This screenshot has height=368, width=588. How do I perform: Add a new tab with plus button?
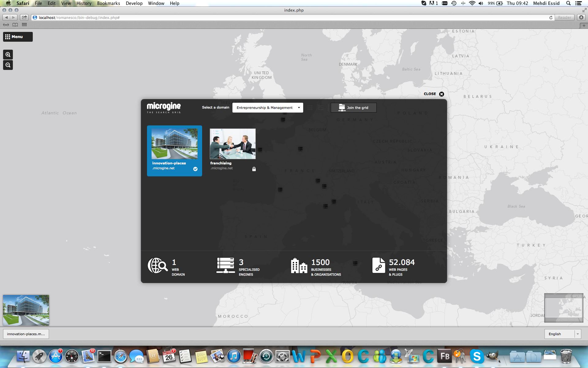click(584, 26)
